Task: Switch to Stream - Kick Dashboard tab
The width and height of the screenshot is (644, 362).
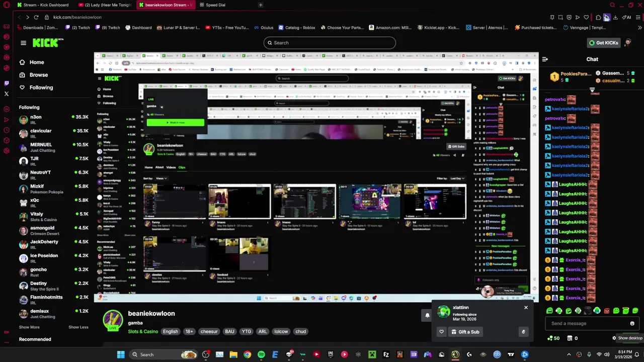Action: click(42, 5)
